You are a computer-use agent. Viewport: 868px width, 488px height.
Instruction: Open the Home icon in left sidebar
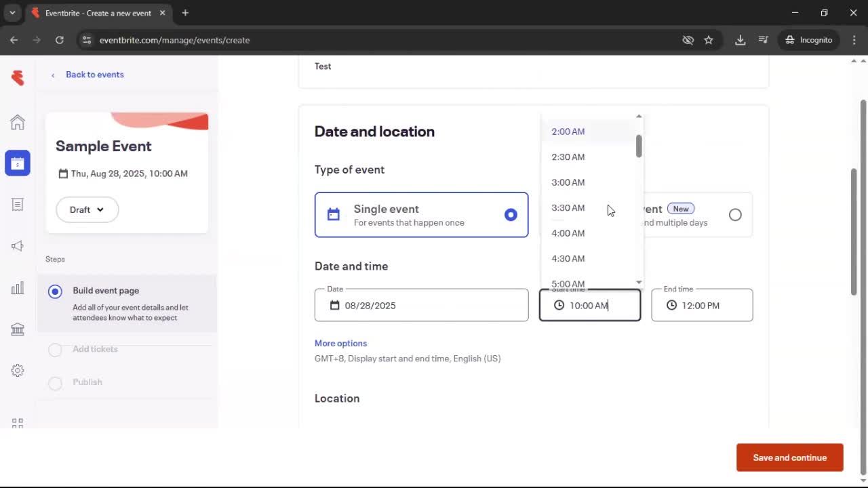(x=18, y=122)
